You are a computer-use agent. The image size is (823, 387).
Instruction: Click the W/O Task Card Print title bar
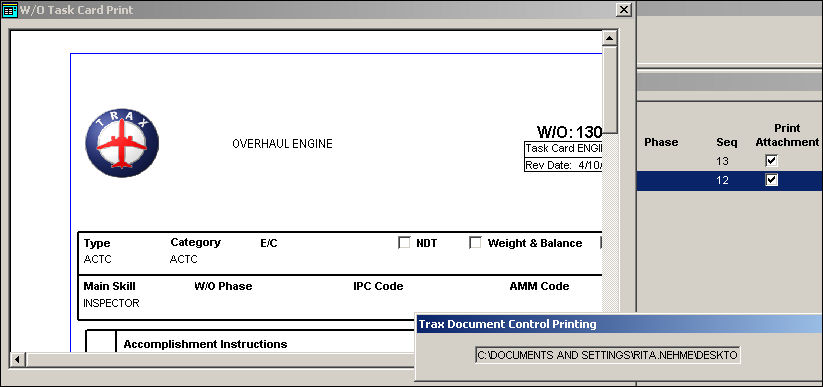pyautogui.click(x=317, y=9)
